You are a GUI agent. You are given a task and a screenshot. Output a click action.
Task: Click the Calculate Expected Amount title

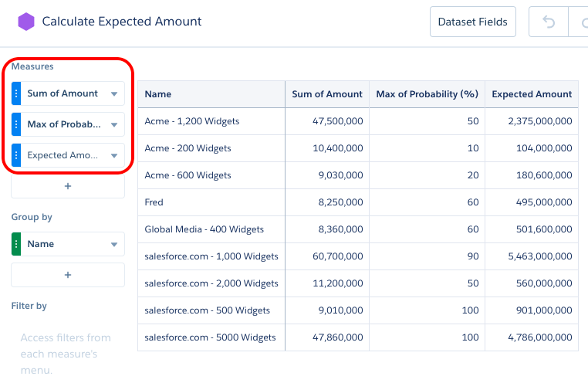point(122,22)
